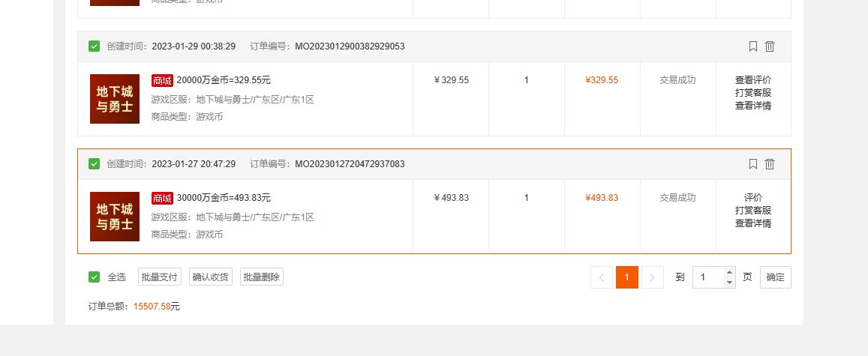
Task: Click the 确认收货 button
Action: pyautogui.click(x=210, y=277)
